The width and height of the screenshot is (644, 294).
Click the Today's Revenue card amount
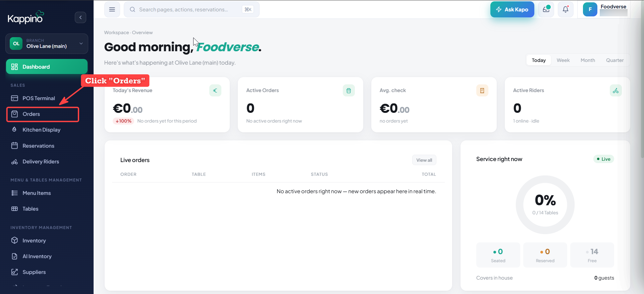(127, 108)
